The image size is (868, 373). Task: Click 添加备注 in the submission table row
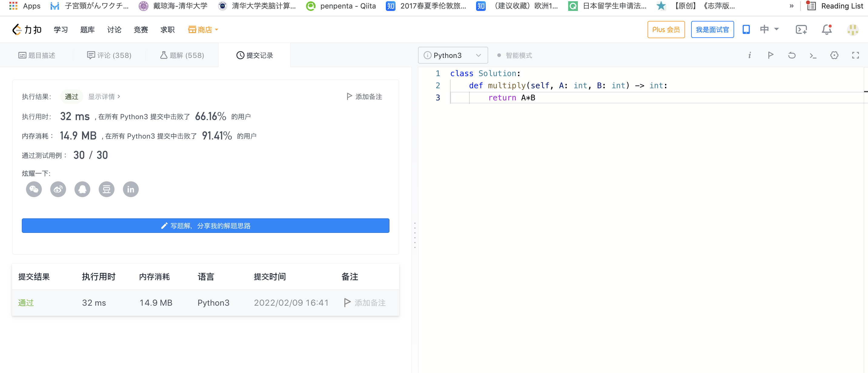pyautogui.click(x=365, y=303)
